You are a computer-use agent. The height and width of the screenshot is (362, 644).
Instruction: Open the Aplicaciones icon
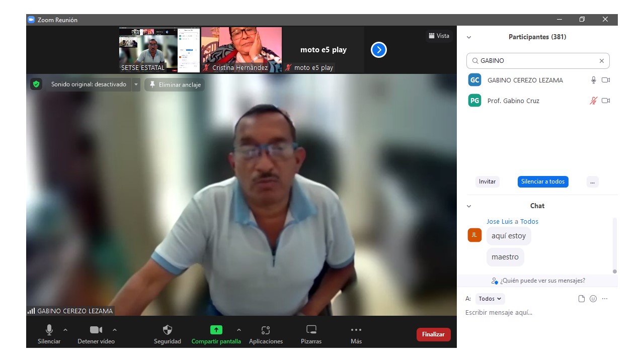point(266,330)
